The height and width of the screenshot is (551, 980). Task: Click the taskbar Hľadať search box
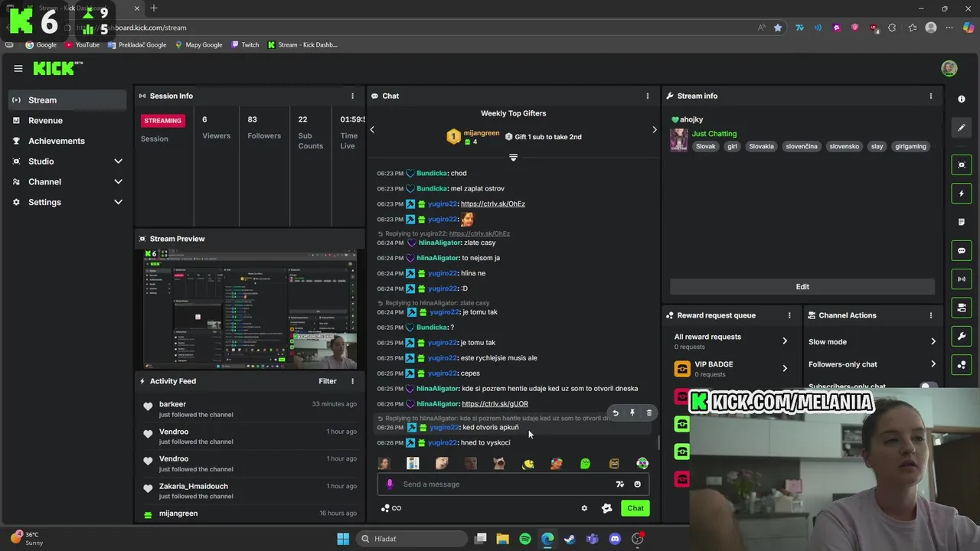pyautogui.click(x=412, y=539)
